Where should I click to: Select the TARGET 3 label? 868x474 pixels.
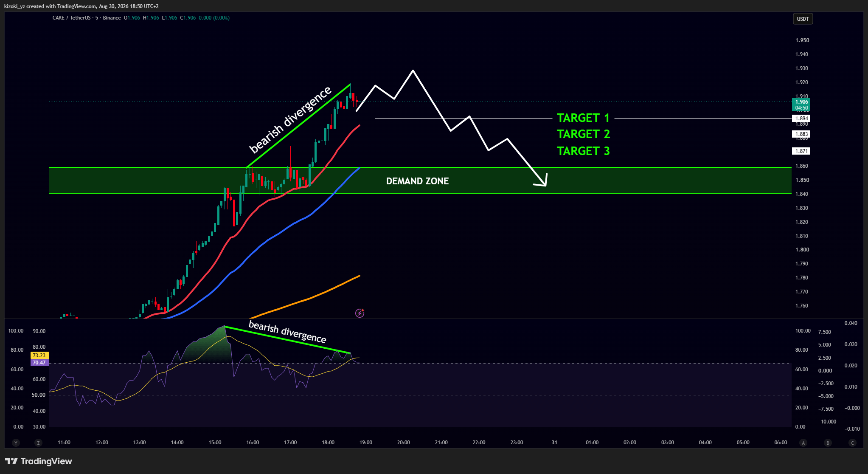(x=583, y=151)
